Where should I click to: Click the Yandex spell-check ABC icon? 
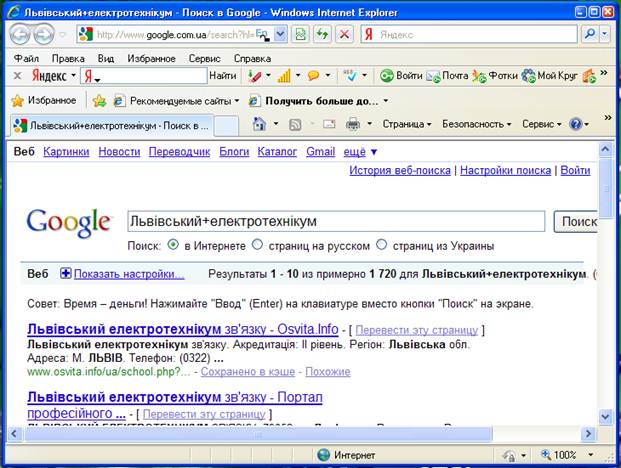coord(350,75)
